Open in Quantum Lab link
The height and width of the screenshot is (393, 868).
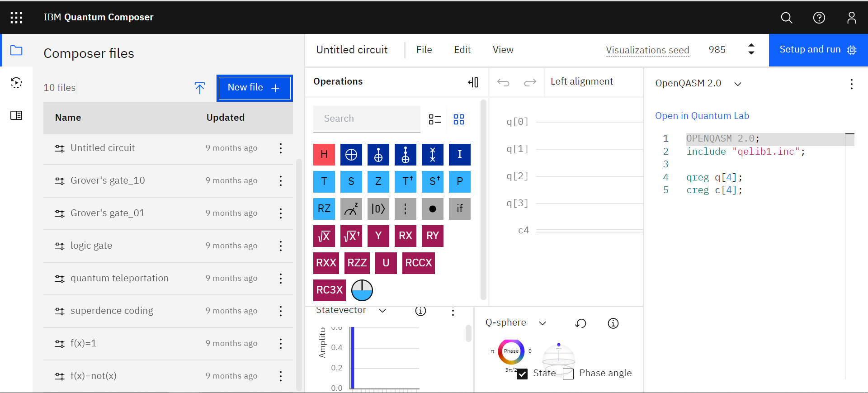(702, 116)
